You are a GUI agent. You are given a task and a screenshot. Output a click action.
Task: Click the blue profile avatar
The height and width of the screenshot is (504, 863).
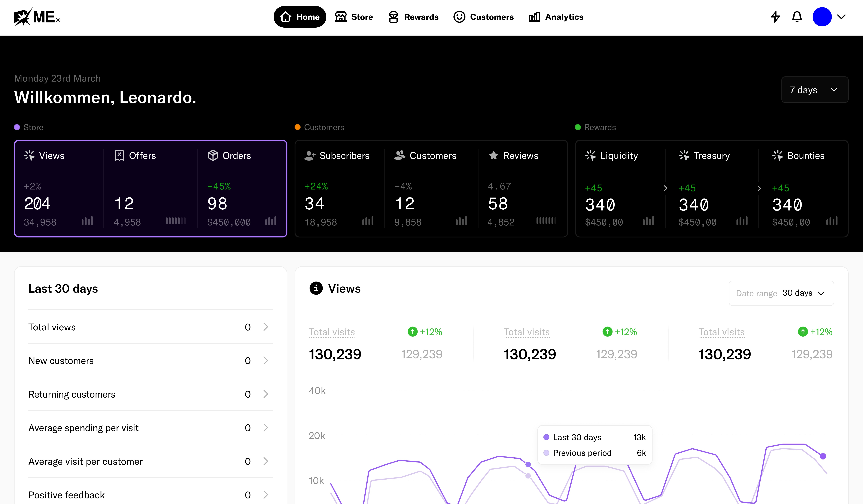[x=822, y=17]
